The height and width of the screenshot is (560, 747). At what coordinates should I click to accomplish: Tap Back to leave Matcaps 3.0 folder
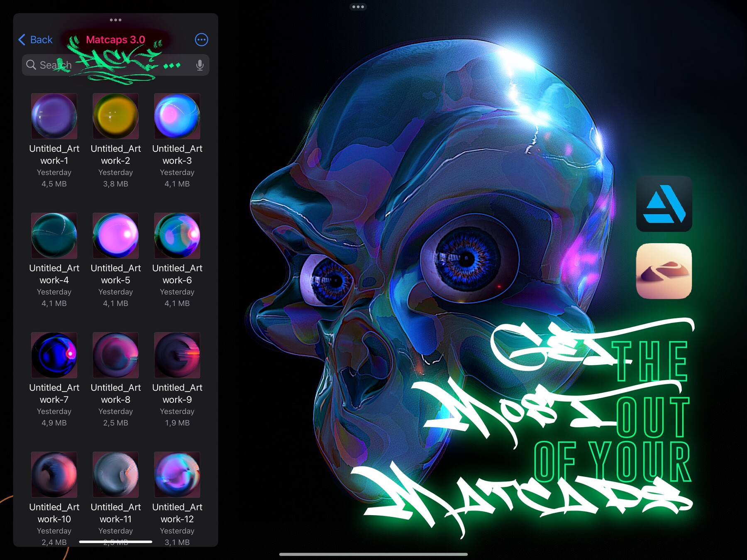tap(41, 39)
